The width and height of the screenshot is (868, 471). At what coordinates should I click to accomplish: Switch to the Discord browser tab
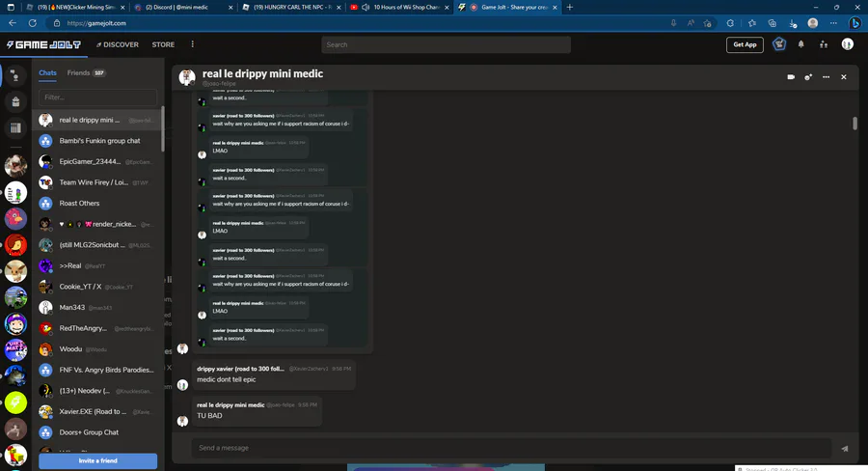tap(184, 7)
